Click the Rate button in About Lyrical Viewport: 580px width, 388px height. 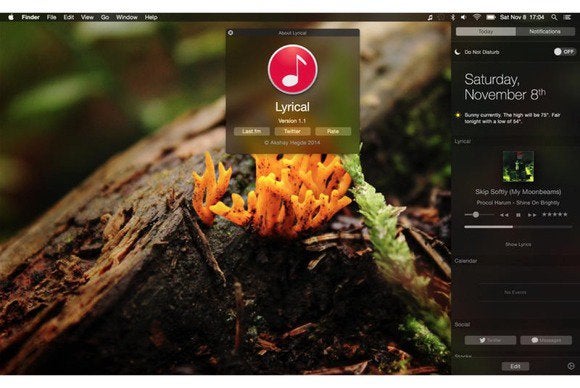[x=333, y=131]
